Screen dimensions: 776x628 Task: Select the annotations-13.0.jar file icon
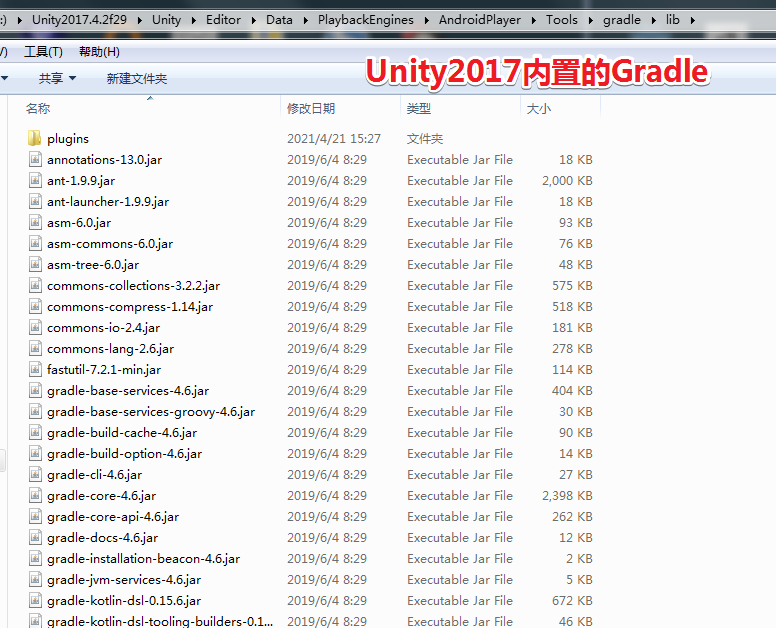[35, 159]
